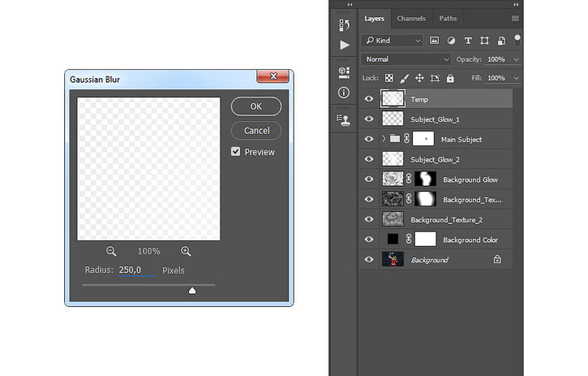Prevent artboard auto-nesting lock icon
This screenshot has width=588, height=376.
(x=435, y=78)
